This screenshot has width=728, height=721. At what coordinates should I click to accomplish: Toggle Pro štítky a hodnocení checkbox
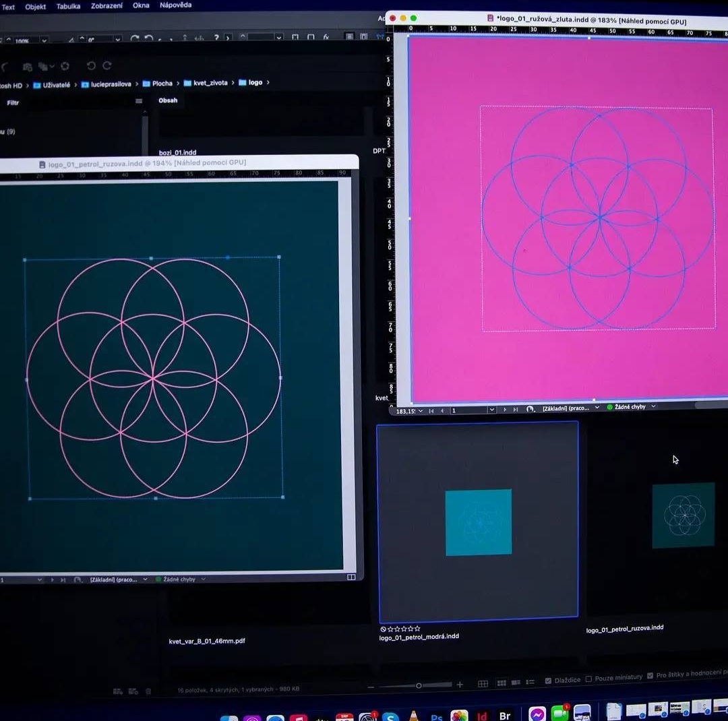[650, 676]
